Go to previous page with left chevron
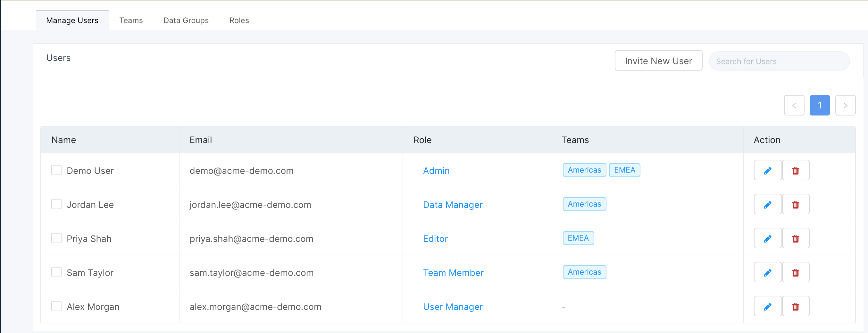Screen dimensions: 868x333 coord(794,105)
